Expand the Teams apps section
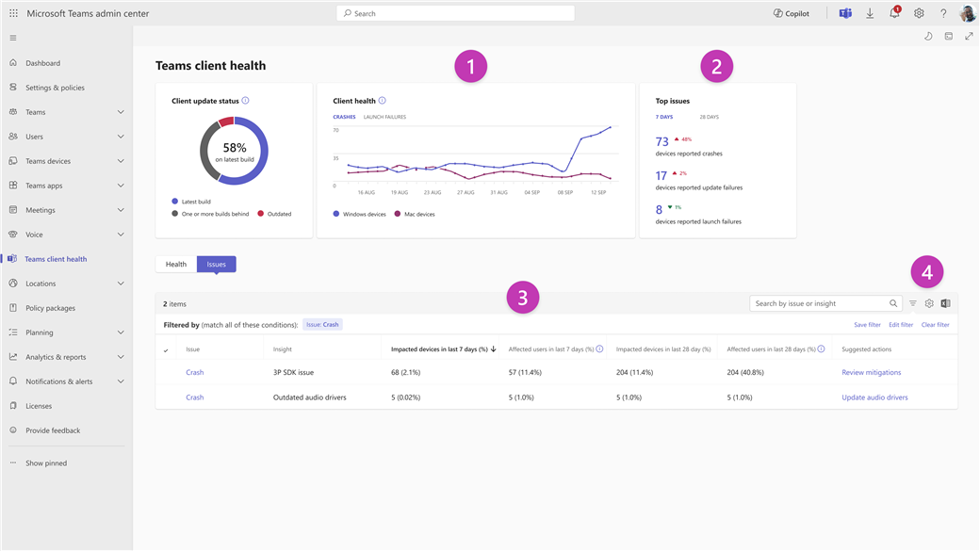 coord(121,186)
